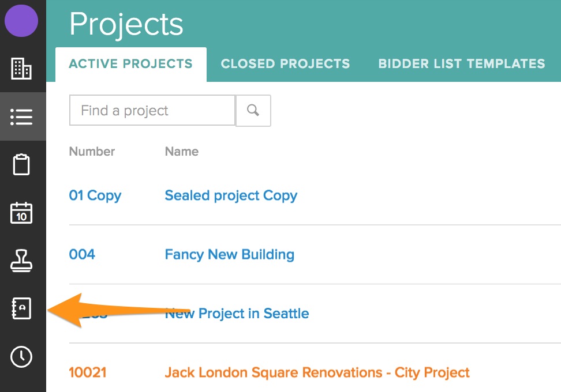
Task: Open the Bidder List Templates tab
Action: [x=461, y=64]
